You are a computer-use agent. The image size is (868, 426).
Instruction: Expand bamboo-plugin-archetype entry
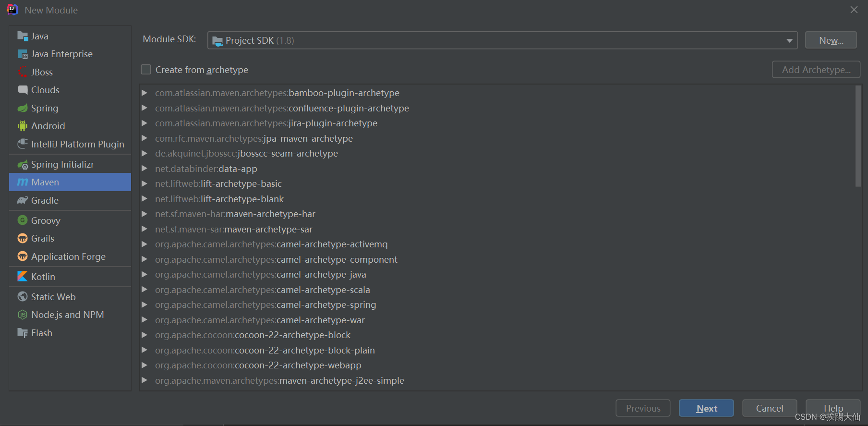(144, 93)
